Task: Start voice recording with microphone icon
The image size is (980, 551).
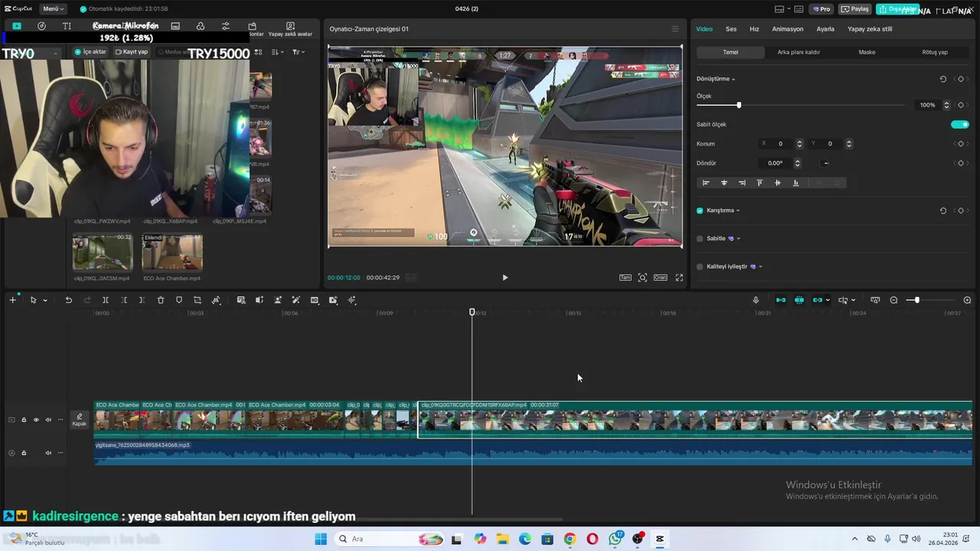Action: pyautogui.click(x=756, y=300)
